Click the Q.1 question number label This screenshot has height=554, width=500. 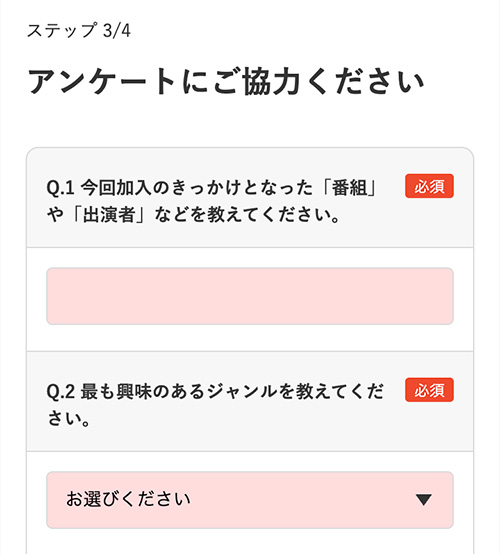point(60,188)
